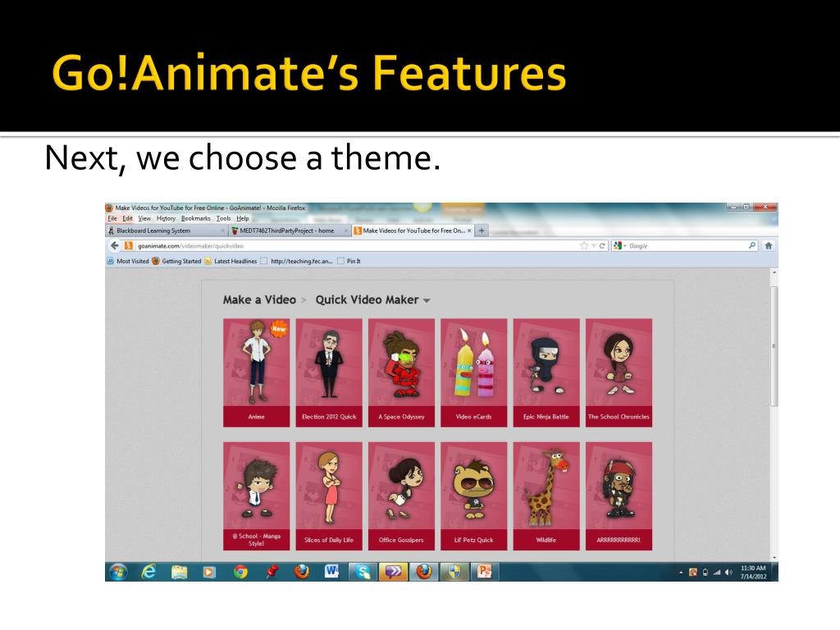Open the File menu
This screenshot has height=630, width=840.
[112, 218]
